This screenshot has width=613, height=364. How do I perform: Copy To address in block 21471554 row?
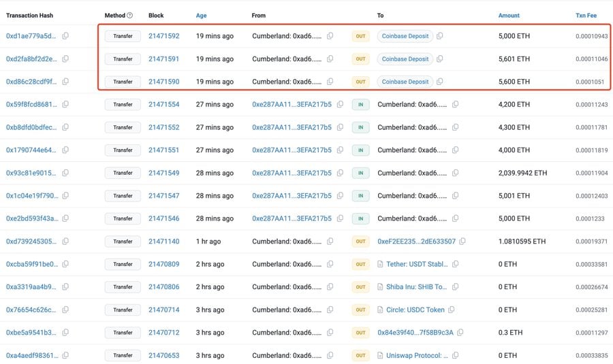pyautogui.click(x=456, y=104)
